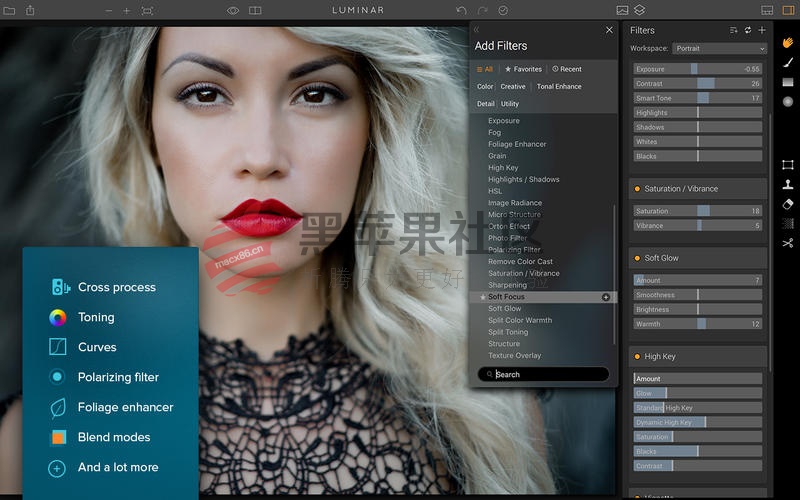The height and width of the screenshot is (500, 800).
Task: Select the radial mask tool
Action: coord(788,102)
